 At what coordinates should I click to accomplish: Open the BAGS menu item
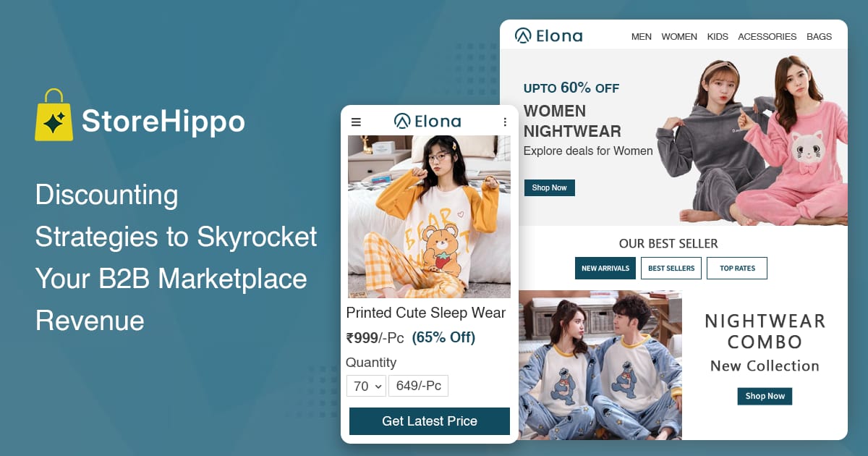click(x=820, y=37)
